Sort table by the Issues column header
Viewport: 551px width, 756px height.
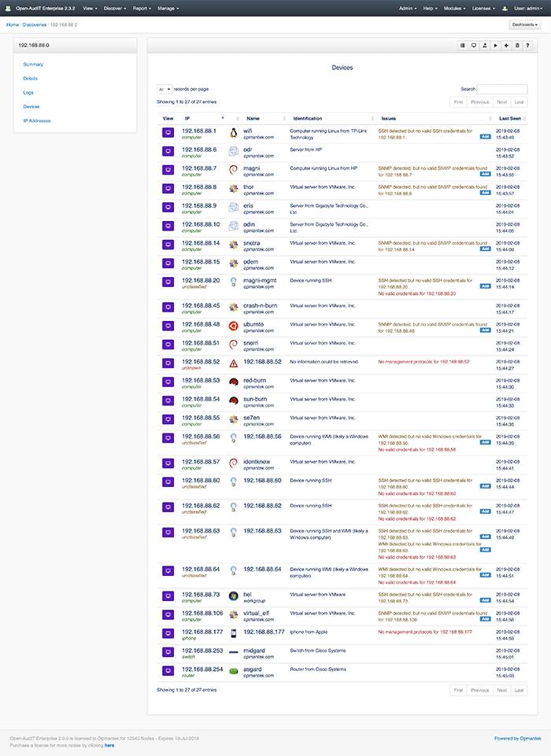click(x=435, y=118)
